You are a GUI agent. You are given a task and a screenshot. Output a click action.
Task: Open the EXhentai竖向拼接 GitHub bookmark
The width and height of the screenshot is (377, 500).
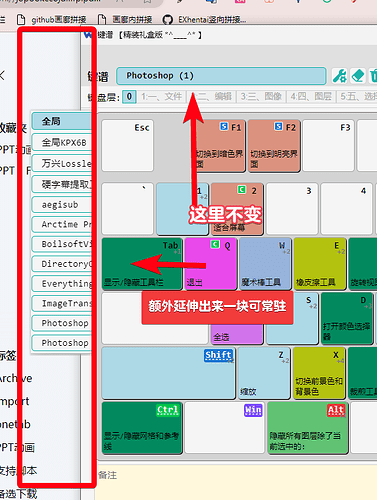[x=204, y=20]
